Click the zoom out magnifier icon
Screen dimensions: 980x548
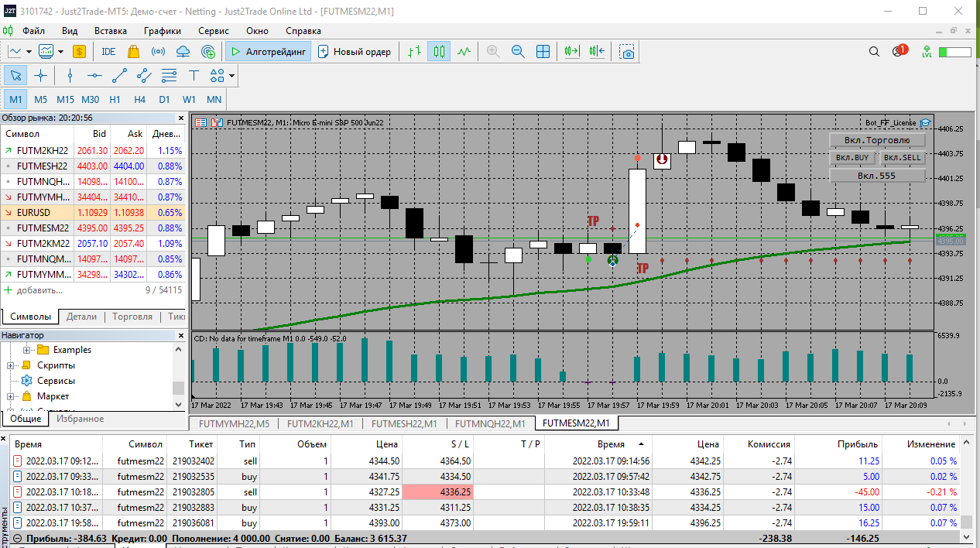518,52
